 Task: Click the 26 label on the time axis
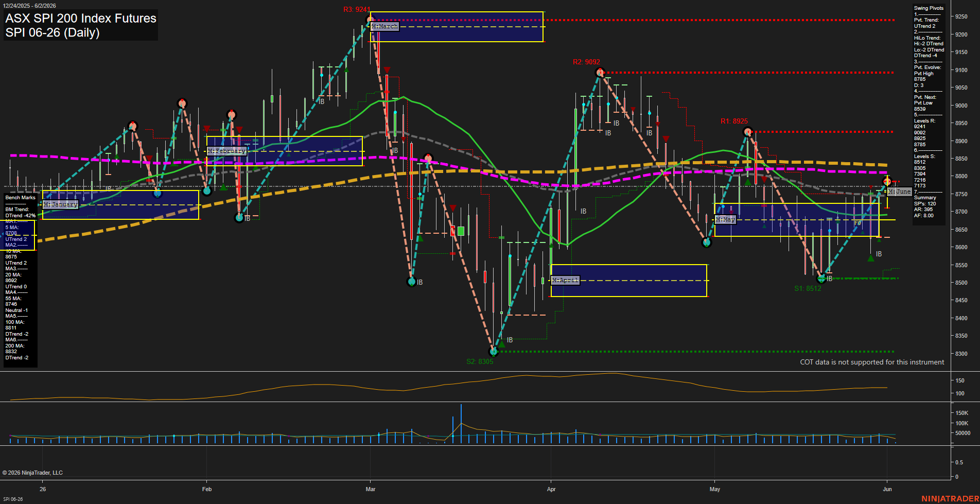click(43, 489)
